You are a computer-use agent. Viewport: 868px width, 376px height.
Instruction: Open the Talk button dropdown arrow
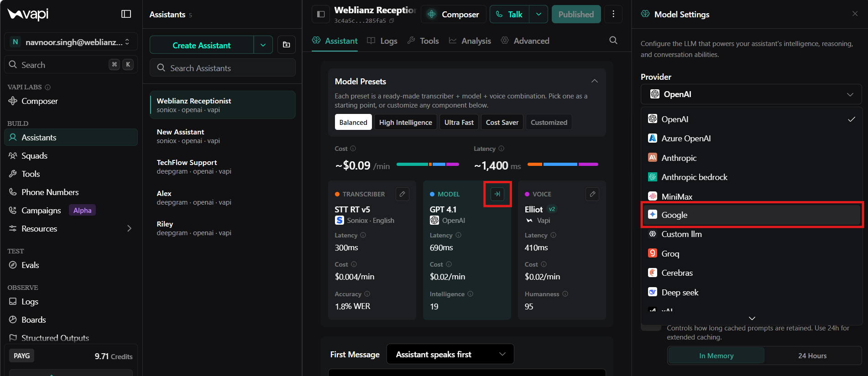pos(539,14)
